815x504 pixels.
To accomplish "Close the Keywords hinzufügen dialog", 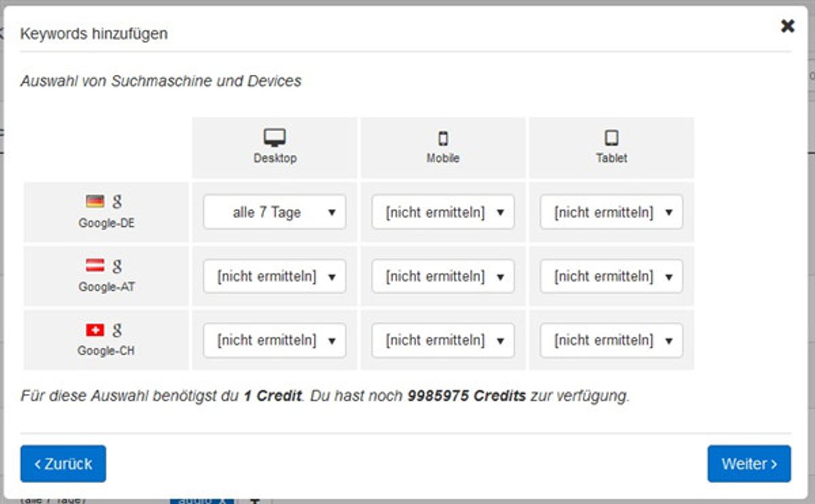I will pyautogui.click(x=787, y=26).
